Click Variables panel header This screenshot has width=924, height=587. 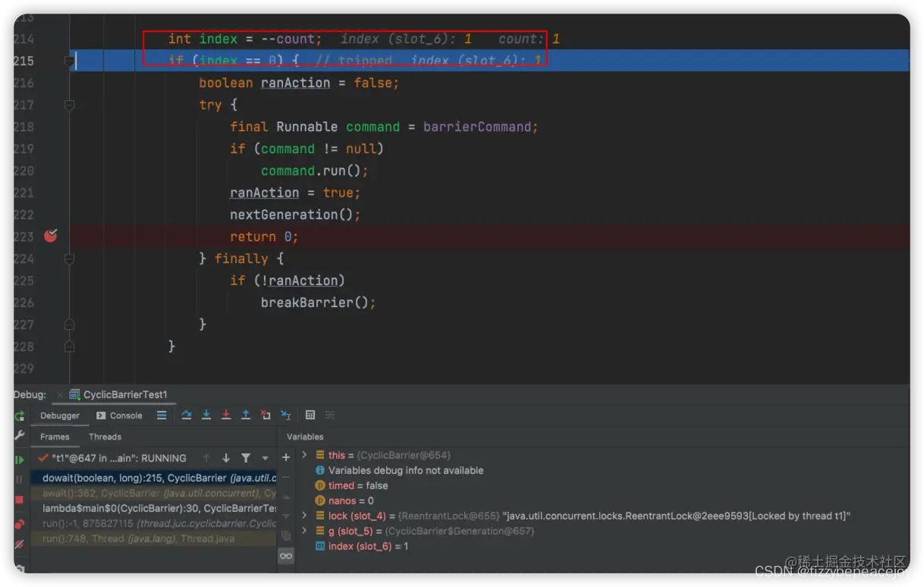[x=305, y=437]
